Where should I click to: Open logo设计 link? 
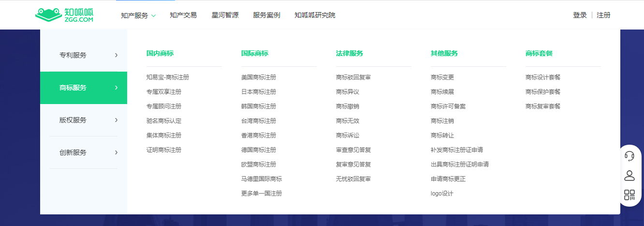pyautogui.click(x=442, y=194)
